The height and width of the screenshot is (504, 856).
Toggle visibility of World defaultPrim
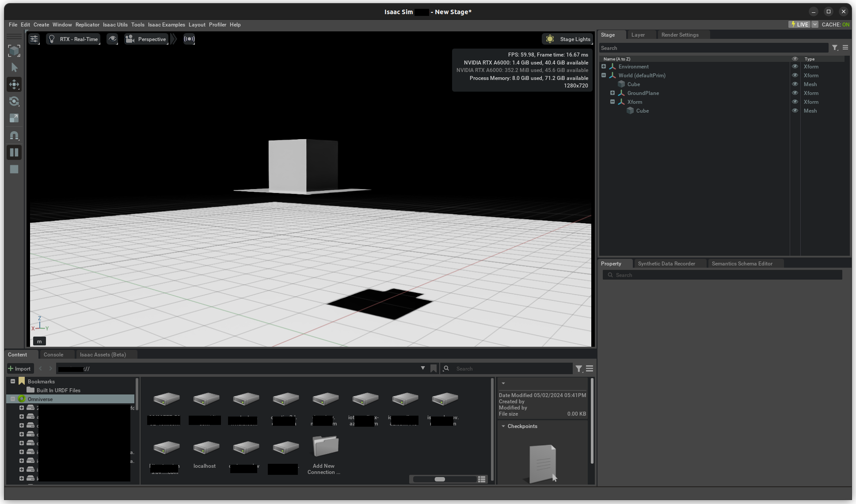[795, 76]
